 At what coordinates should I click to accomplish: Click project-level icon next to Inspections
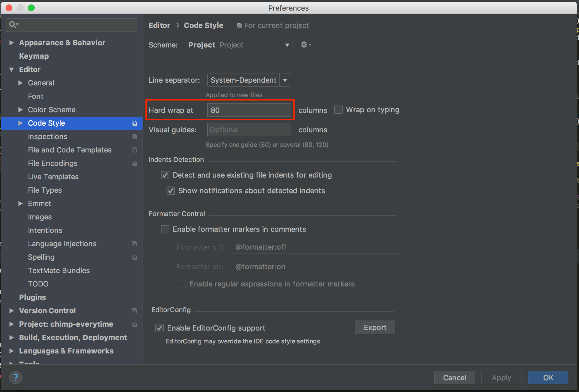(134, 137)
